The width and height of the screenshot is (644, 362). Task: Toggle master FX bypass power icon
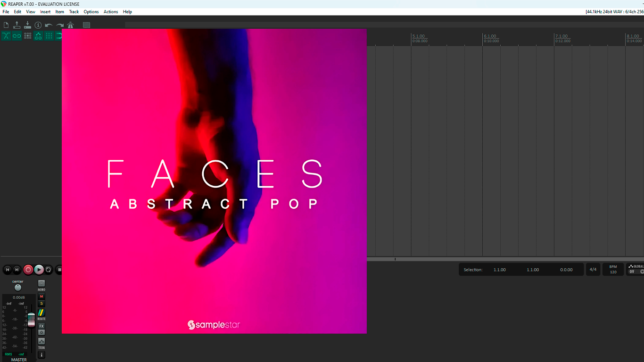click(41, 332)
